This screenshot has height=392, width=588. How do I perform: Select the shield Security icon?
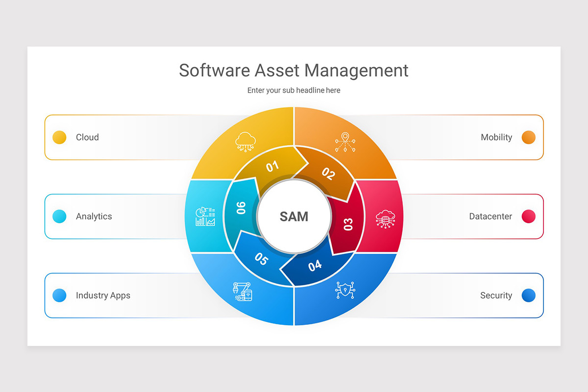click(x=344, y=290)
